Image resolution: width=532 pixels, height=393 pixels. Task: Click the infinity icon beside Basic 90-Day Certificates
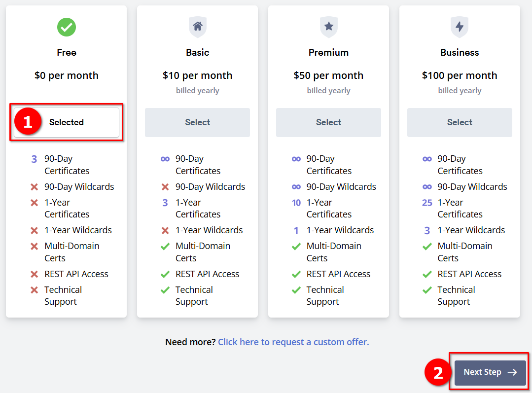click(165, 159)
